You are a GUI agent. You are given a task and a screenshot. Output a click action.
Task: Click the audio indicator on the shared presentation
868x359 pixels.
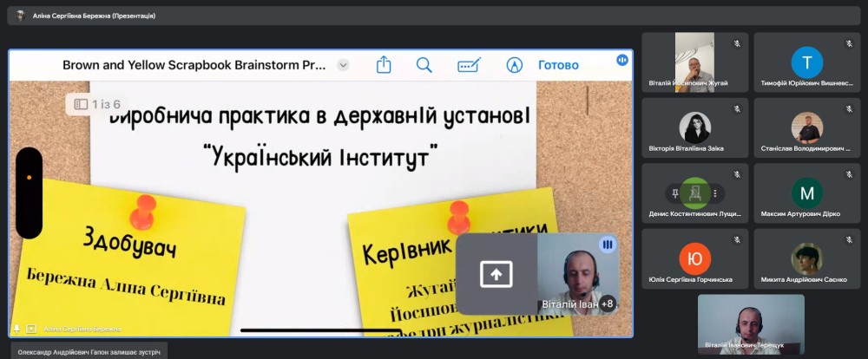621,60
